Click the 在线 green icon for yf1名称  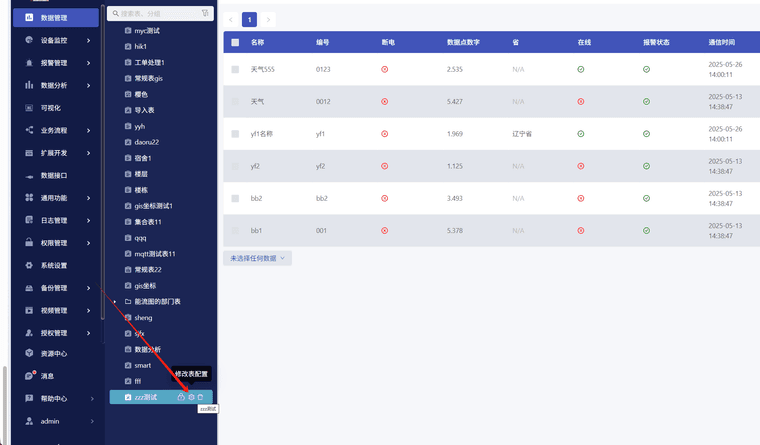click(x=581, y=134)
